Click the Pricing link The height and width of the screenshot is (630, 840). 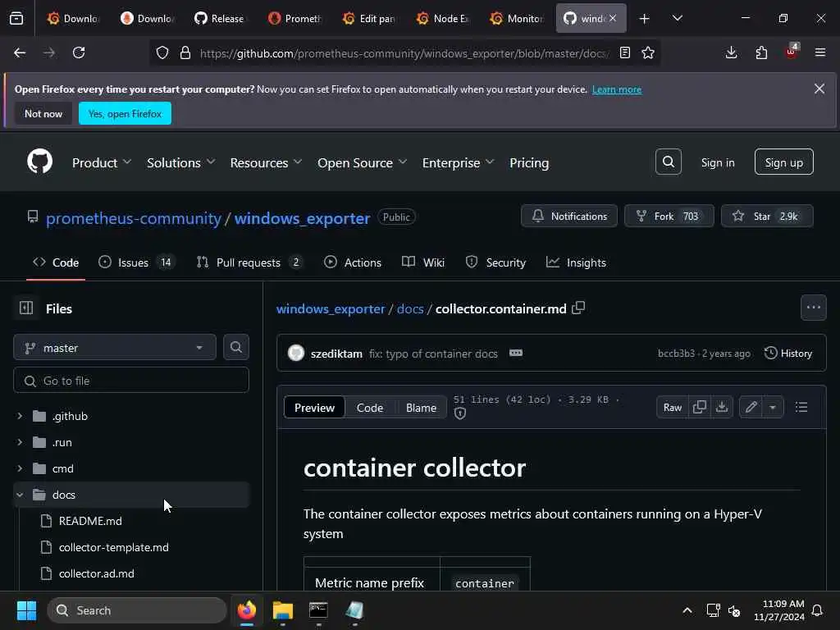(x=529, y=162)
